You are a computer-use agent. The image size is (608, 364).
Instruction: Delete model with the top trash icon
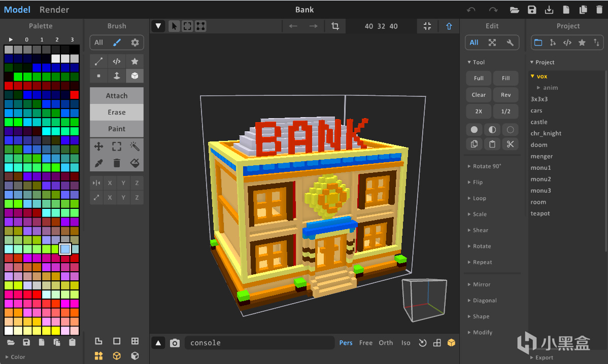point(599,10)
